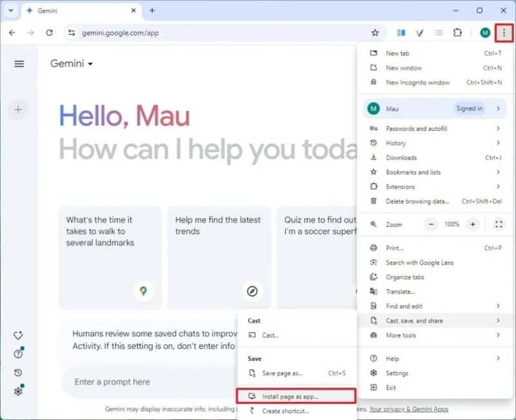Open Chrome Settings from menu
This screenshot has width=516, height=420.
[435, 373]
